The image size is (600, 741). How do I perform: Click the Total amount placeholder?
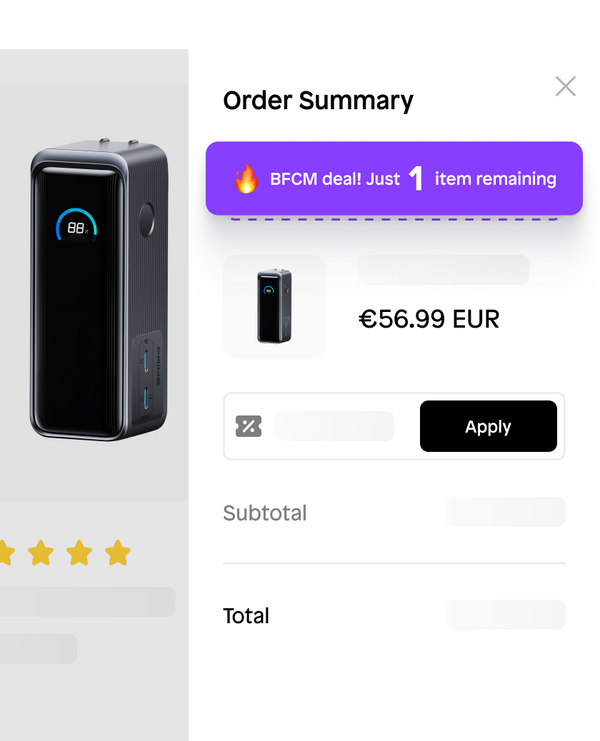505,615
